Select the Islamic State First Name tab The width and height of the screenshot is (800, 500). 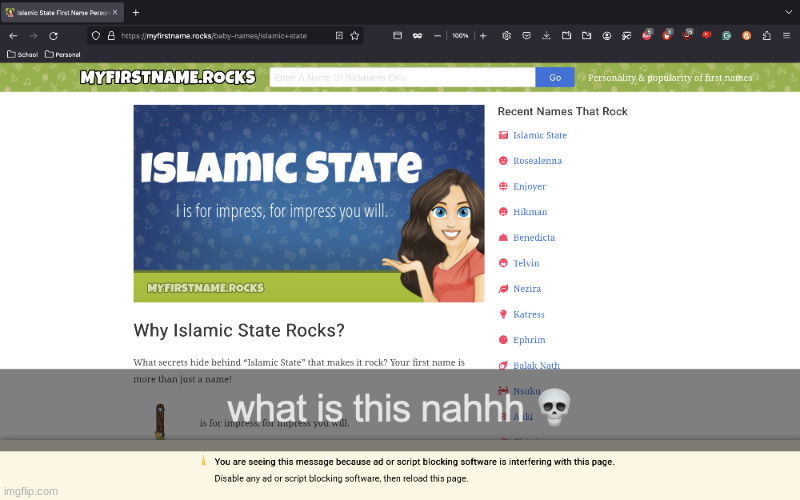[x=60, y=12]
